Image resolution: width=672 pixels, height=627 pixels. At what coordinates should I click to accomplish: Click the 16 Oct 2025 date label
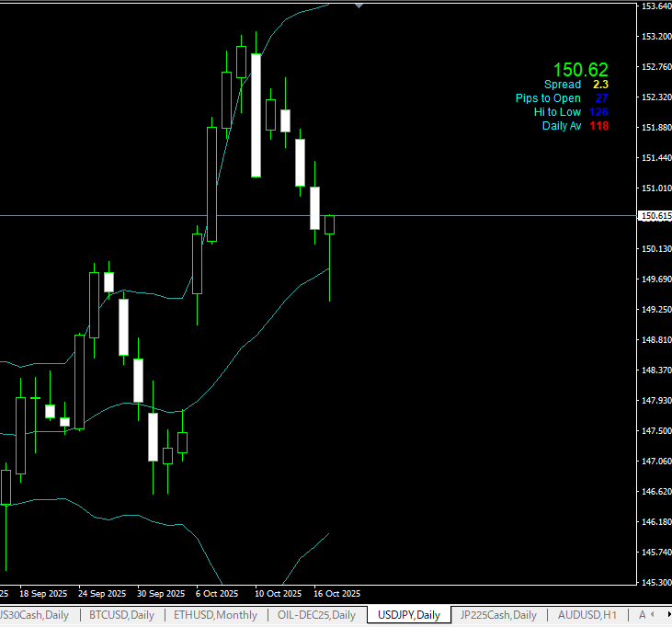click(336, 593)
